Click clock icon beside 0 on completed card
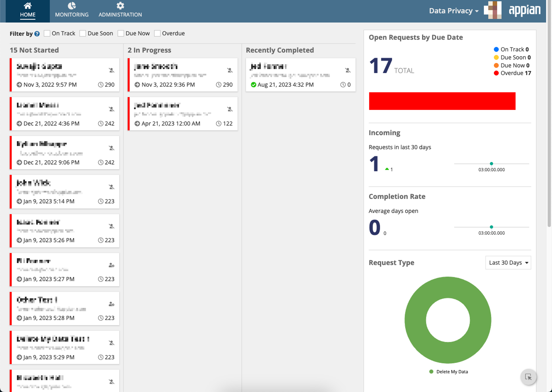The height and width of the screenshot is (392, 552). pos(343,85)
